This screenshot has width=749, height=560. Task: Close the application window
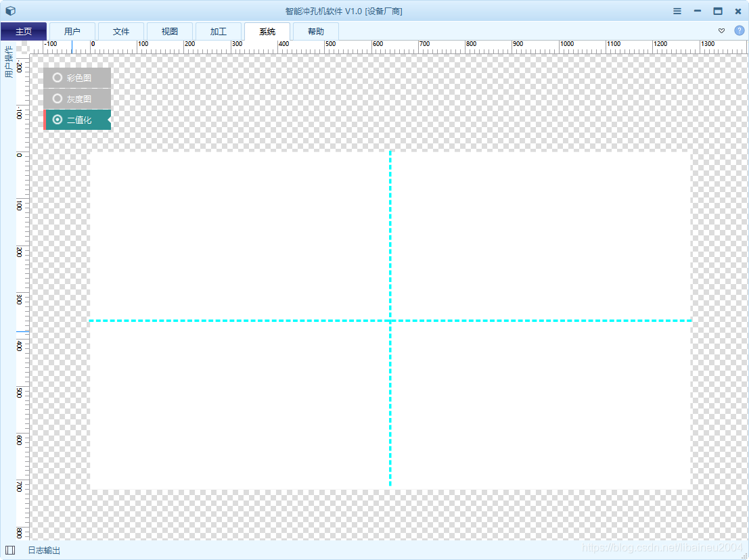tap(737, 11)
